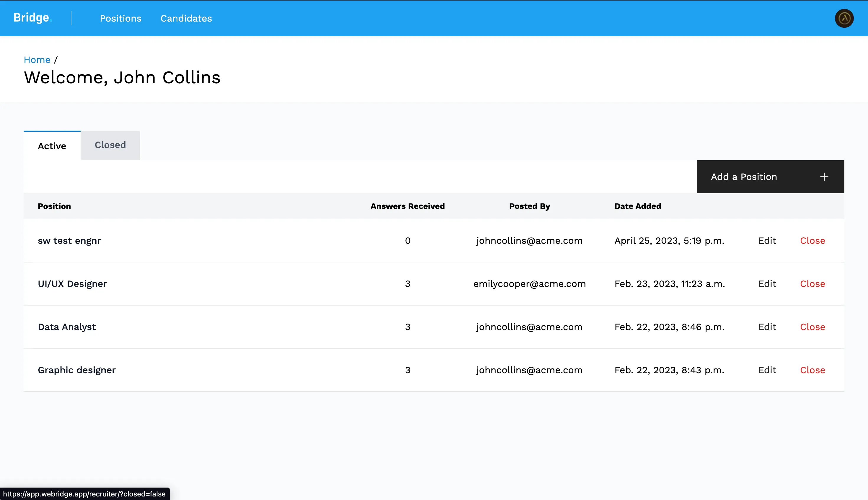Edit the UI/UX Designer position
The height and width of the screenshot is (500, 868).
[767, 284]
